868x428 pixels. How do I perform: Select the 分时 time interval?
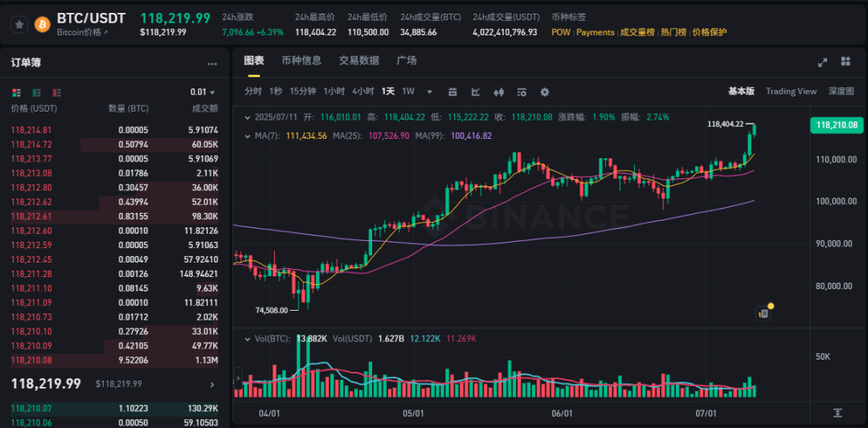pos(253,92)
